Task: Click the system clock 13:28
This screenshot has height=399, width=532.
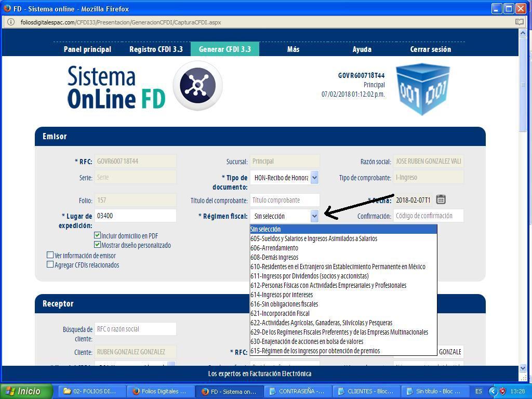Action: tap(517, 391)
